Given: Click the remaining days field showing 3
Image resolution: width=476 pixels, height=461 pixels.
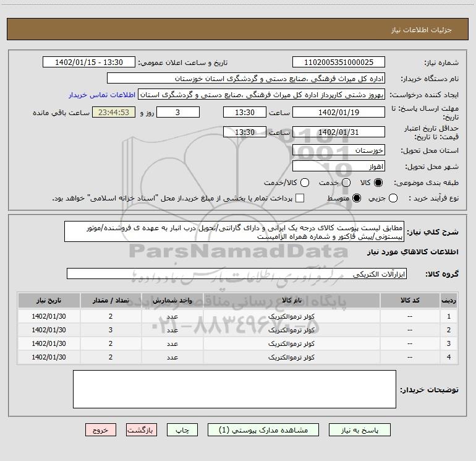Looking at the screenshot, I should pyautogui.click(x=178, y=112).
